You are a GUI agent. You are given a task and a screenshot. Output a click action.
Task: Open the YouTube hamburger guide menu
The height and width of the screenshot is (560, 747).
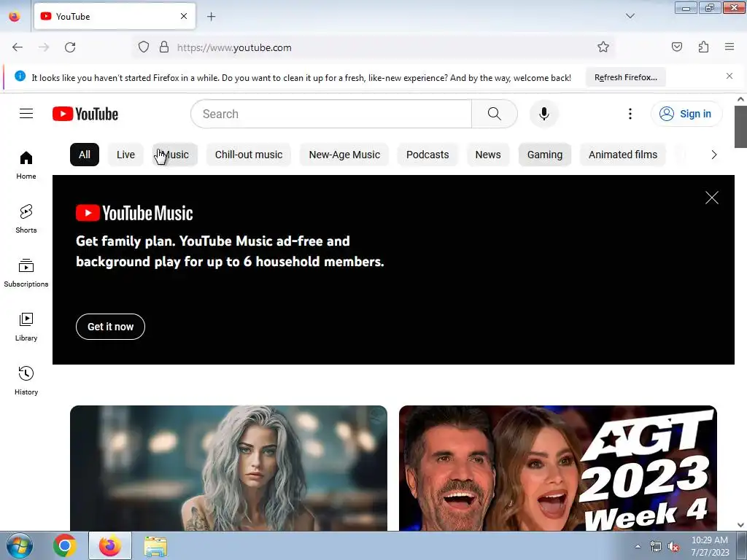pos(26,114)
